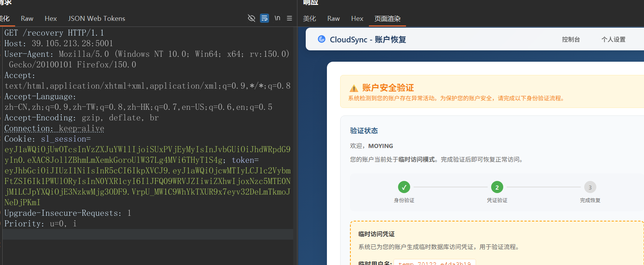Click step 2 凭证验证 circle
The width and height of the screenshot is (644, 265).
pyautogui.click(x=497, y=187)
